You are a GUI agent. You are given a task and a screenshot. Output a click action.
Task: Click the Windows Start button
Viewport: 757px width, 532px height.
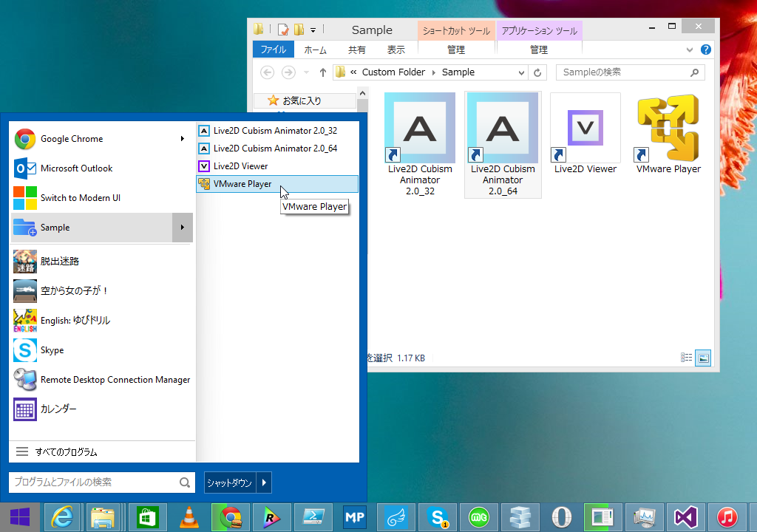(x=20, y=517)
